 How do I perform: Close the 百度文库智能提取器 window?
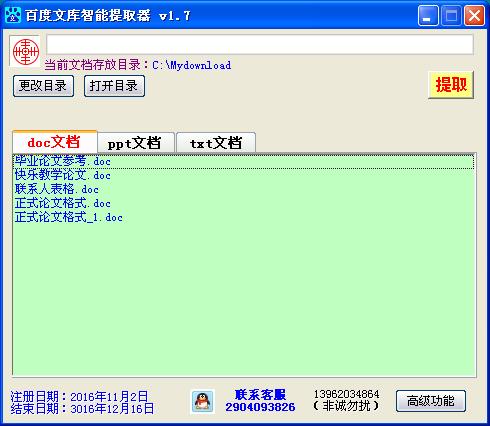tap(474, 15)
